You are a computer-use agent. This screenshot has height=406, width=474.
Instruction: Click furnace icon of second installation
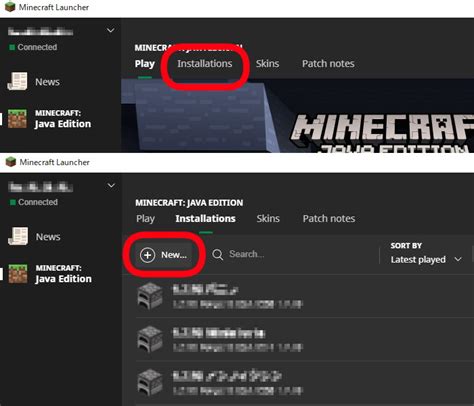[x=150, y=339]
